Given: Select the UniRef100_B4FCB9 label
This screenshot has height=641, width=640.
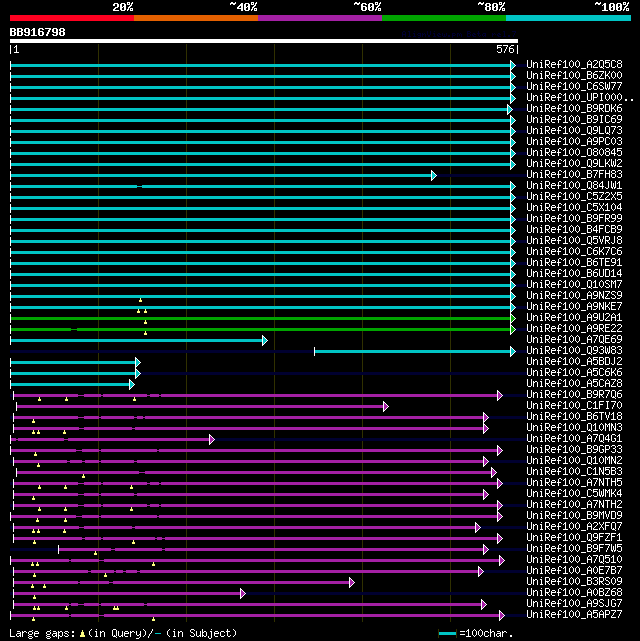Looking at the screenshot, I should [x=574, y=230].
